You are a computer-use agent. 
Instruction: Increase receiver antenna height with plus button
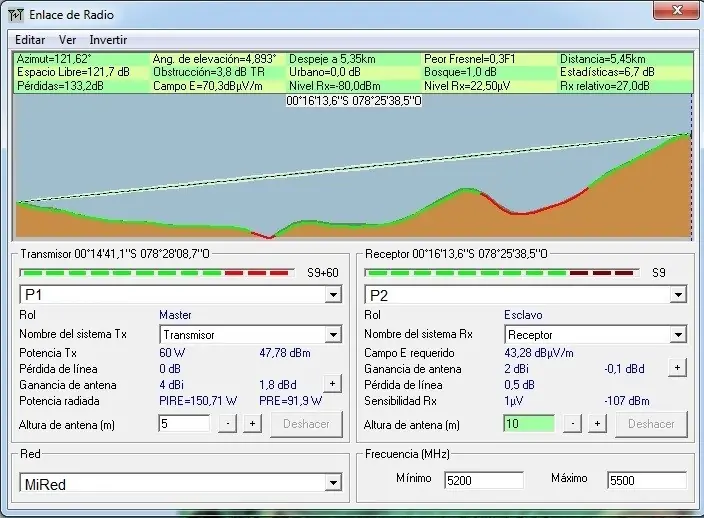click(597, 423)
